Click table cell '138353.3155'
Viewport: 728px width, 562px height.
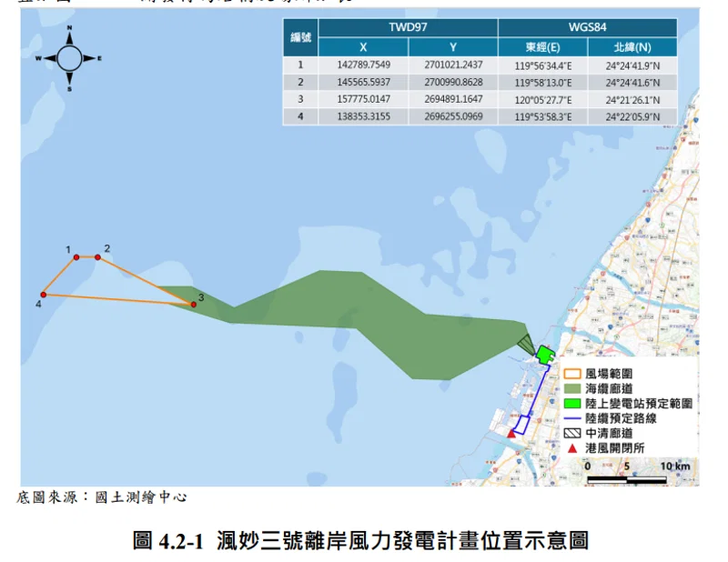pyautogui.click(x=363, y=116)
